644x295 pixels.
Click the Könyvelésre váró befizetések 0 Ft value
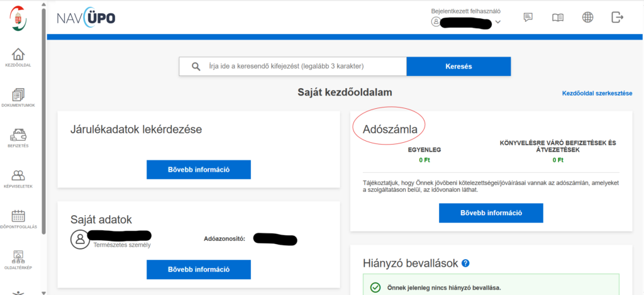pos(558,160)
